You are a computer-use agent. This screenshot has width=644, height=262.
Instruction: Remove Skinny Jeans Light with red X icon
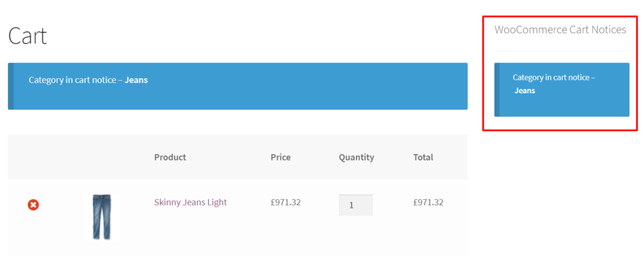(33, 205)
